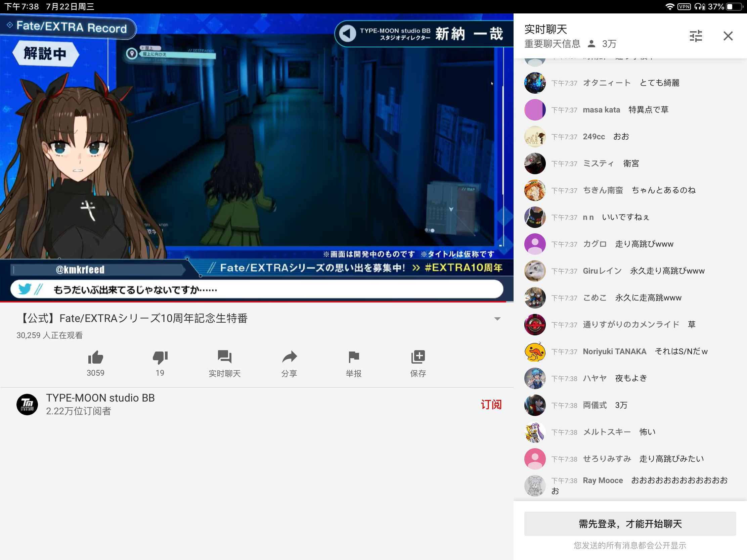747x560 pixels.
Task: Open TYPE-MOON studio BB channel name
Action: [100, 398]
